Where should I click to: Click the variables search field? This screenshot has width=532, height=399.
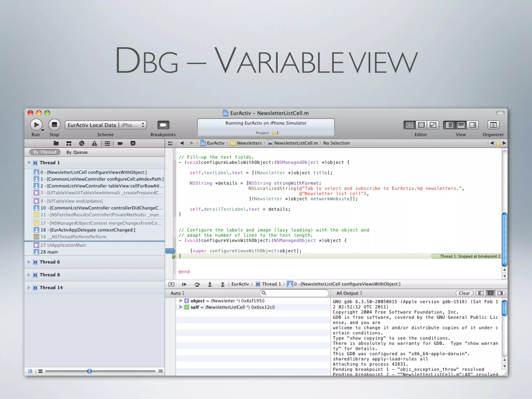click(294, 293)
